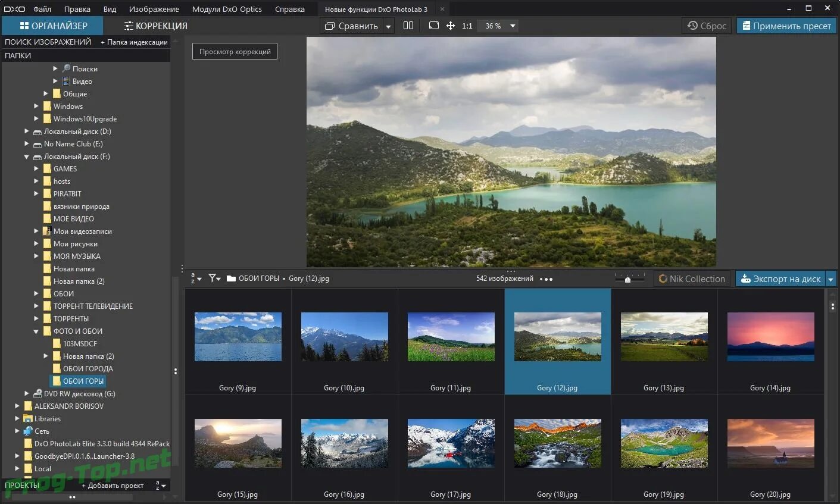Expand the Windows folder node
Image resolution: width=840 pixels, height=504 pixels.
(36, 106)
